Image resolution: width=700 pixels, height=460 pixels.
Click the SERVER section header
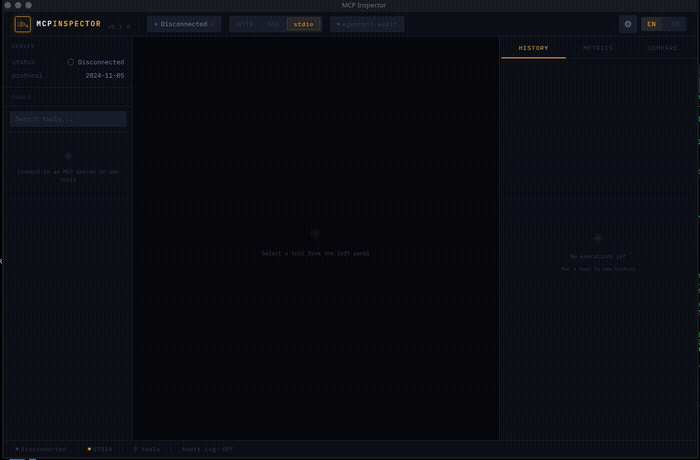point(23,46)
